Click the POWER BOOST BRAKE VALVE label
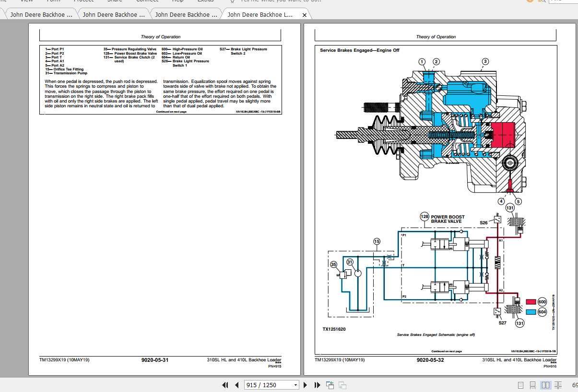This screenshot has width=578, height=392. tap(448, 219)
